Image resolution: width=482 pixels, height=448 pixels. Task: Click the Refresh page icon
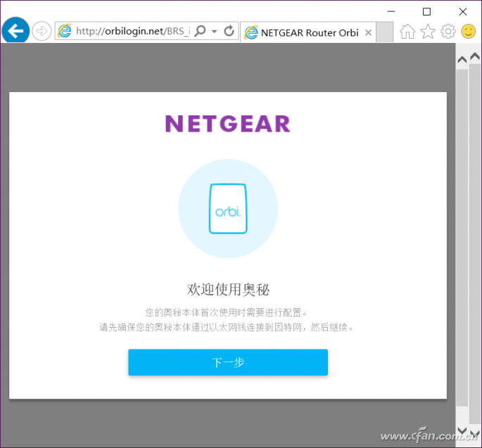[x=229, y=31]
